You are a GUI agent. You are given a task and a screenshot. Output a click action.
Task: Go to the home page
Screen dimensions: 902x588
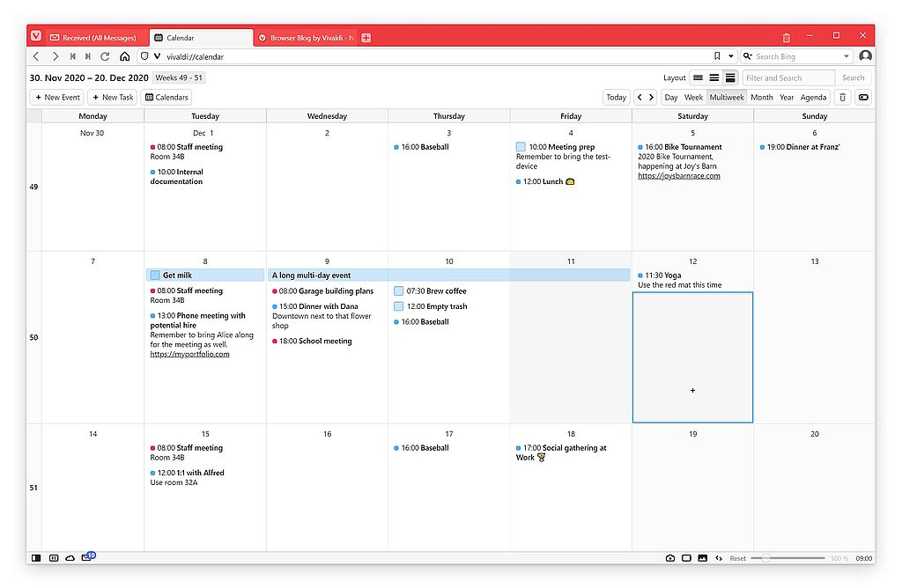coord(125,56)
